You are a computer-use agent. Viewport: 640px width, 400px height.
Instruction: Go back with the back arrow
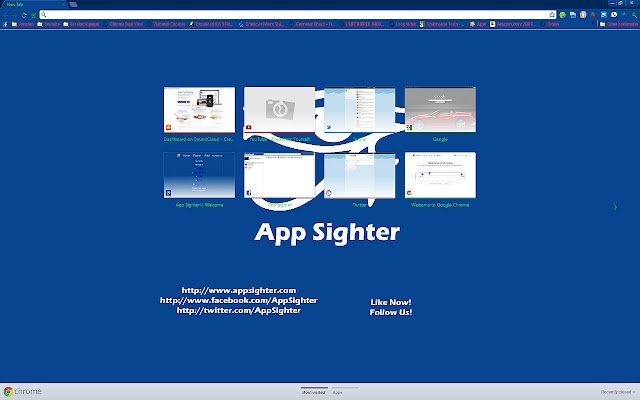point(5,15)
